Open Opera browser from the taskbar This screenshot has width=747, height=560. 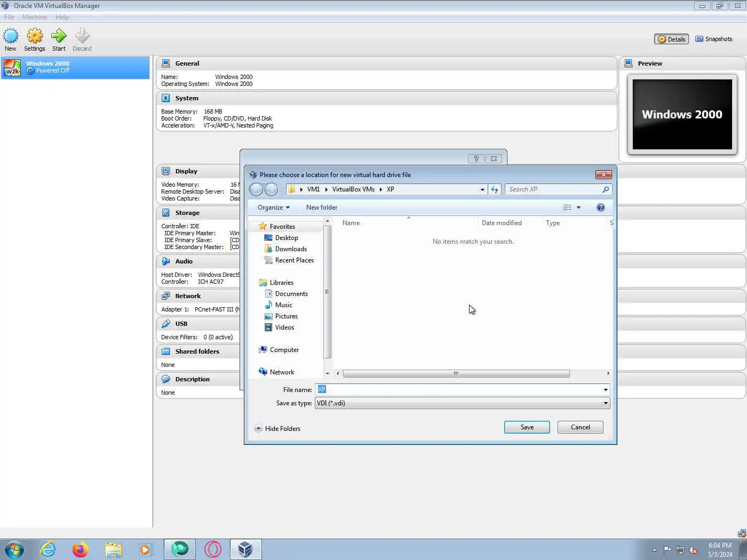pyautogui.click(x=213, y=549)
